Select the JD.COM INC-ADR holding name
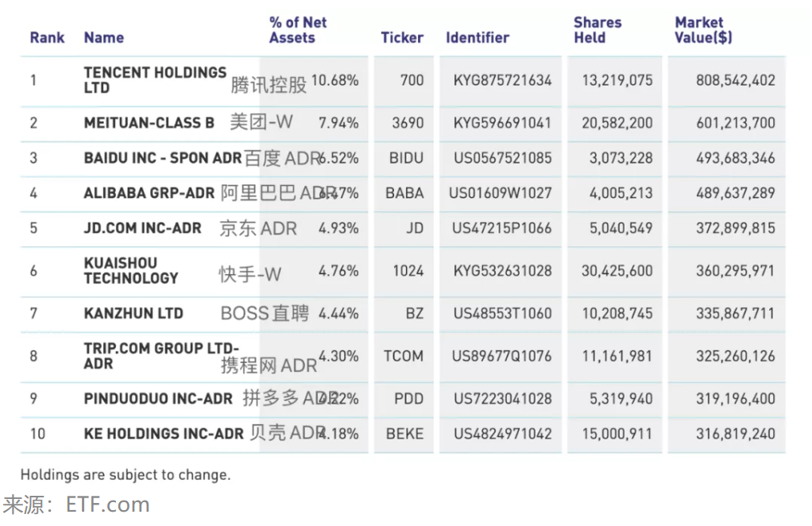Screen dimensions: 812x526 click(x=142, y=228)
